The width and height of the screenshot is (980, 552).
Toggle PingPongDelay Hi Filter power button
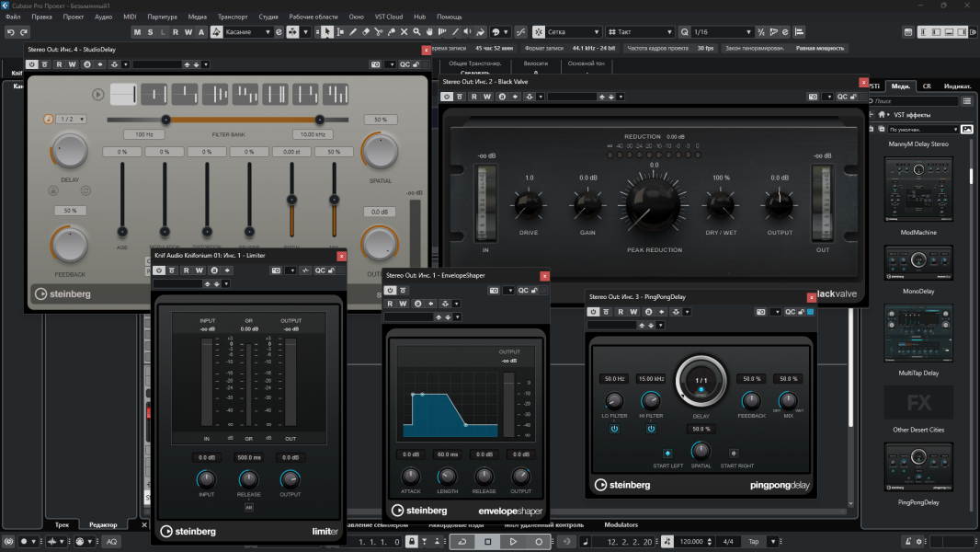point(651,429)
